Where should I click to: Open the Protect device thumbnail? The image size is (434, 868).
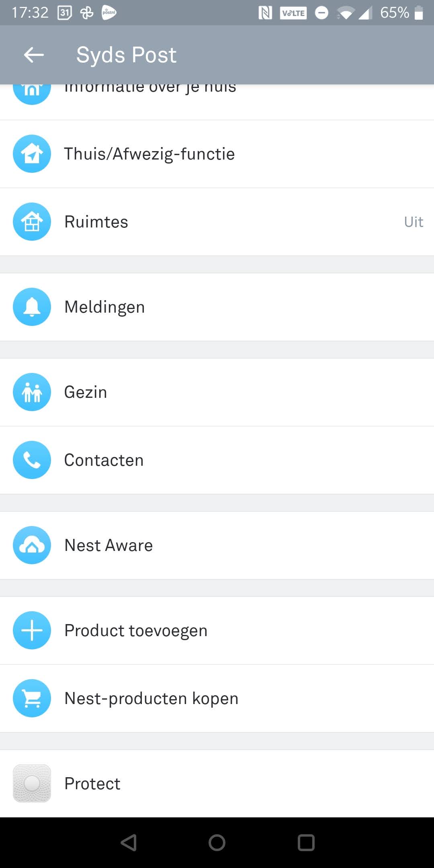tap(32, 784)
